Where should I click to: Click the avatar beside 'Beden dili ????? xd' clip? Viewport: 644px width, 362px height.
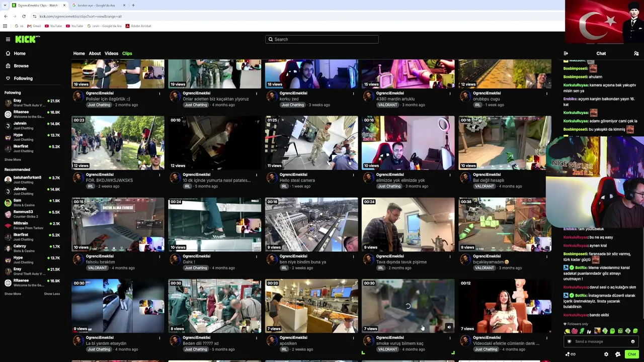click(175, 341)
